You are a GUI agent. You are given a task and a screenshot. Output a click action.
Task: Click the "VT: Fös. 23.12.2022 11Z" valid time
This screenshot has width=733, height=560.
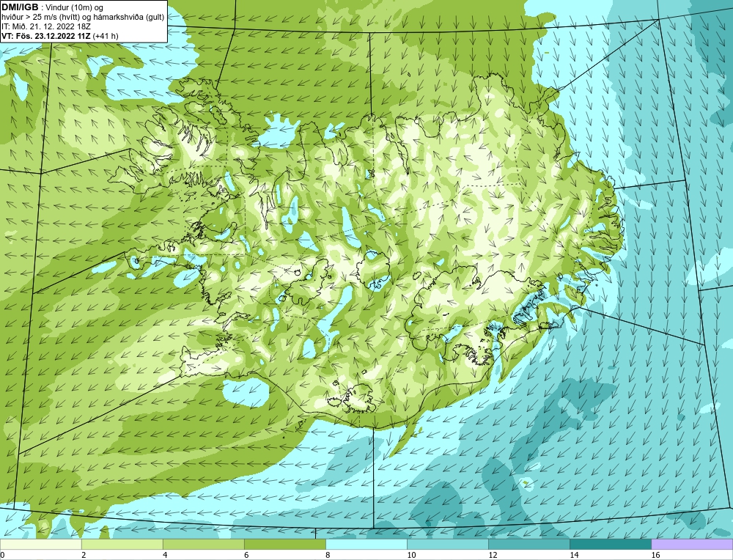pos(46,36)
